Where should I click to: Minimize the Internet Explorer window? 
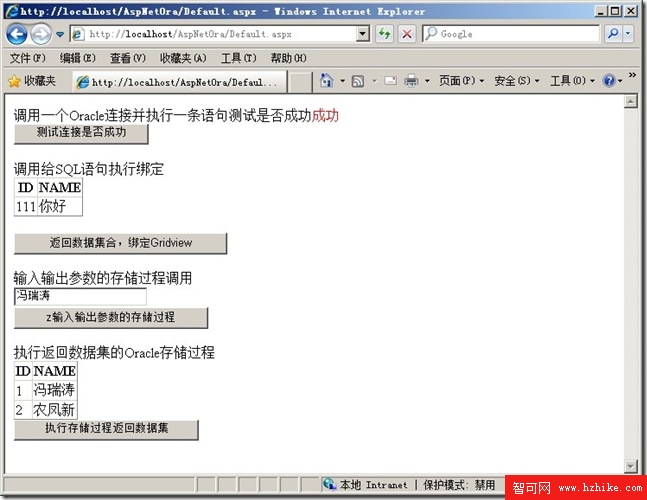[x=600, y=11]
